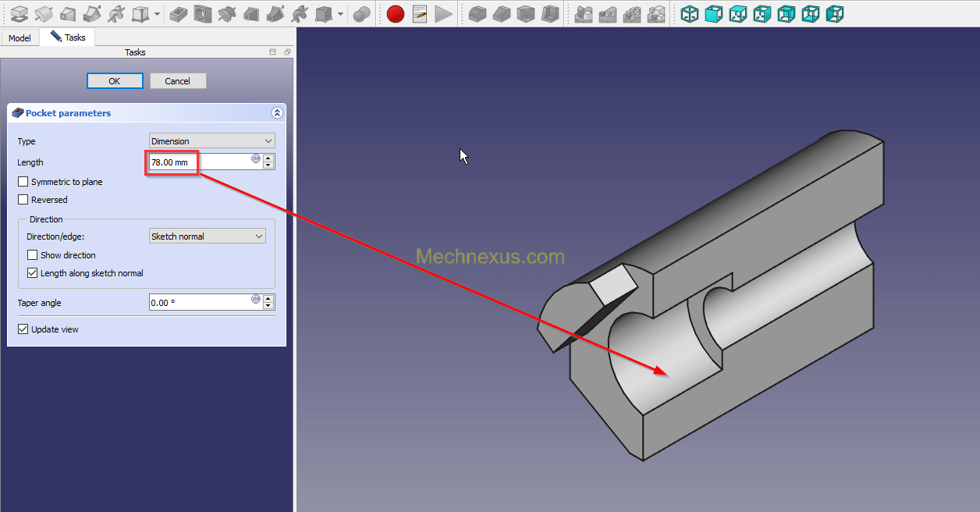This screenshot has width=980, height=512.
Task: Toggle the Reversed checkbox
Action: [x=23, y=200]
